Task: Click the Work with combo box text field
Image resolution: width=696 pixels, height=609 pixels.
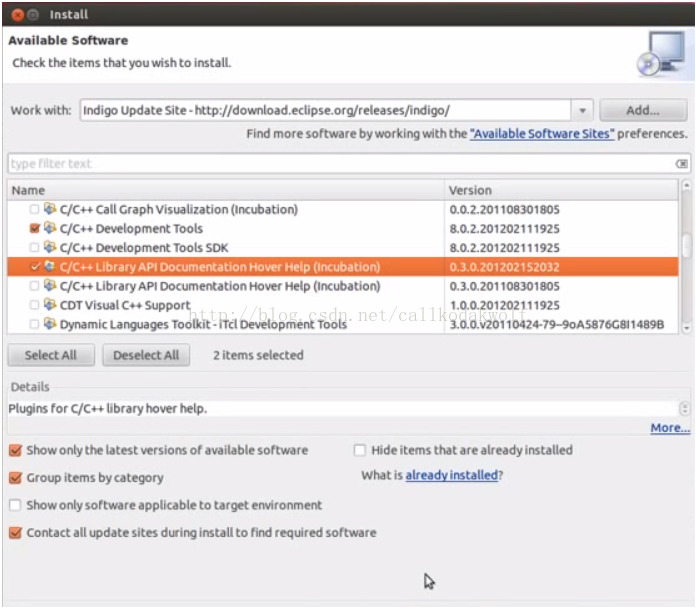Action: pyautogui.click(x=325, y=110)
